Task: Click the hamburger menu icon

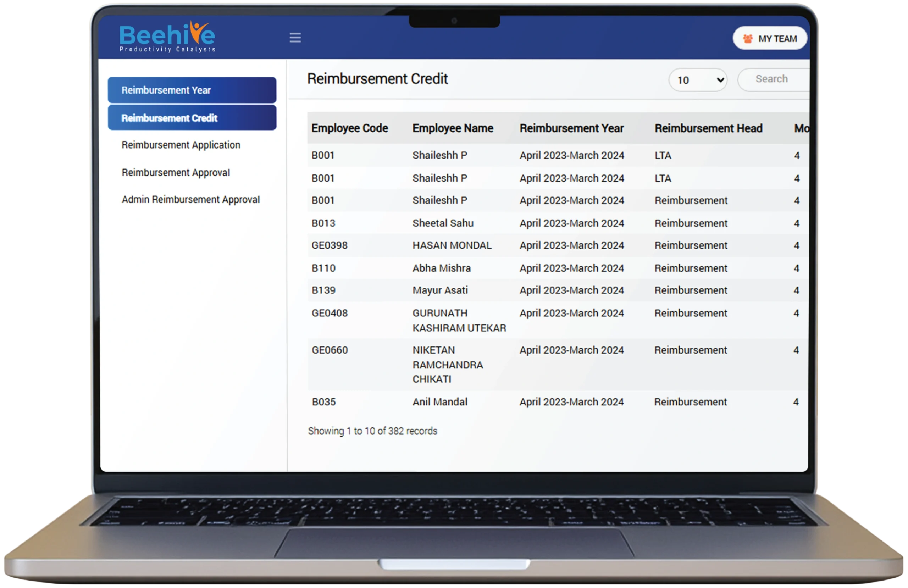Action: pyautogui.click(x=295, y=37)
